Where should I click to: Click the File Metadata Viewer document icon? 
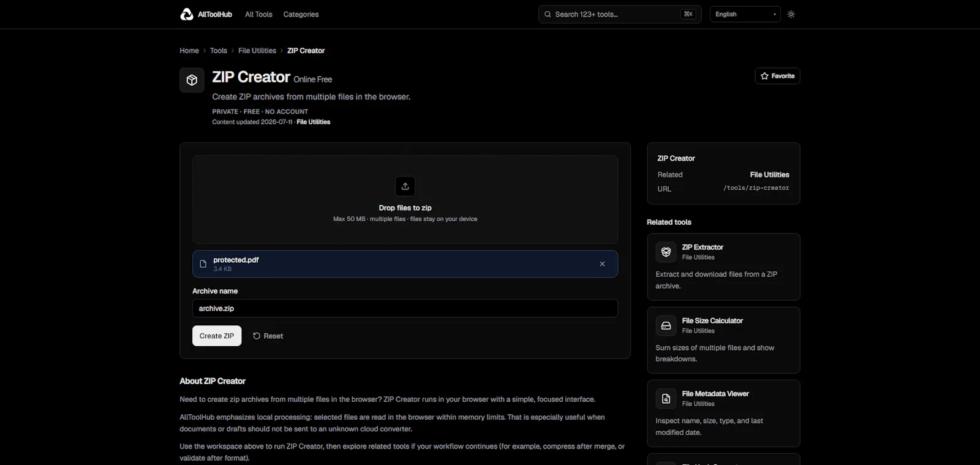pyautogui.click(x=666, y=398)
